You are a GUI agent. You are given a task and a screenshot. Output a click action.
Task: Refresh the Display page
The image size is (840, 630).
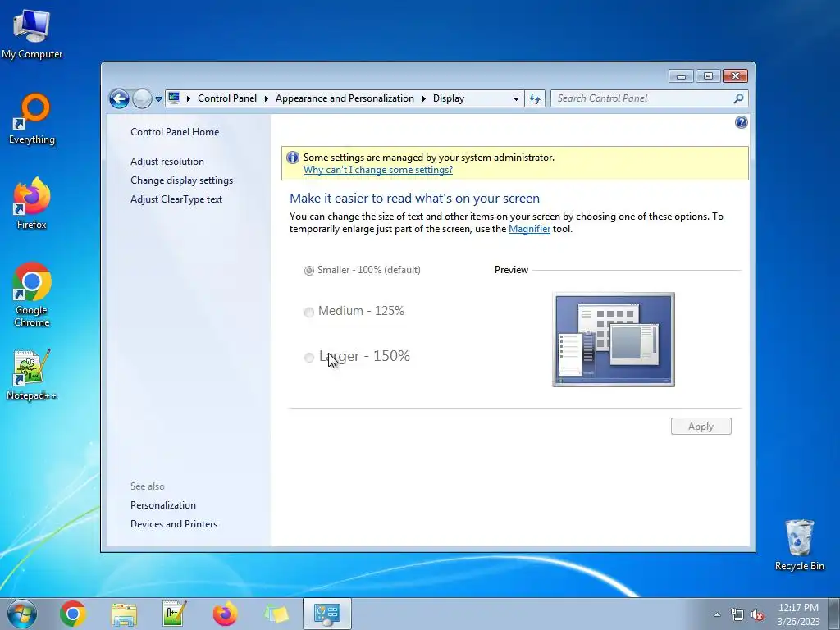[535, 98]
